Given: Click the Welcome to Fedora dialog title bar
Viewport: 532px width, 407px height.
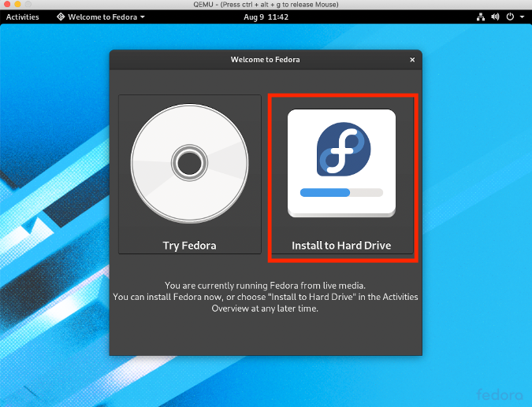Looking at the screenshot, I should pos(265,59).
